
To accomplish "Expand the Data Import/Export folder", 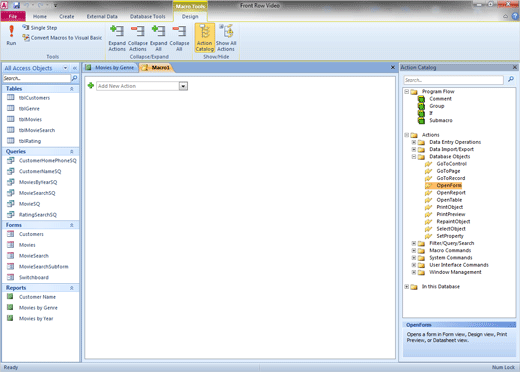I will 414,149.
